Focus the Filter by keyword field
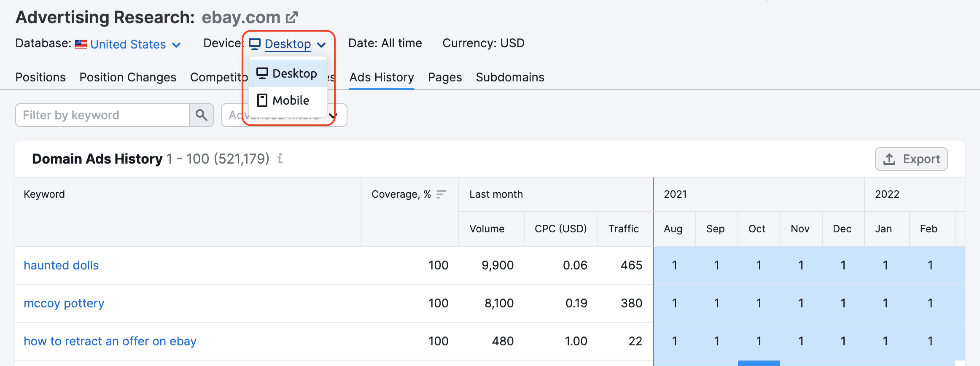The image size is (980, 366). pos(102,115)
